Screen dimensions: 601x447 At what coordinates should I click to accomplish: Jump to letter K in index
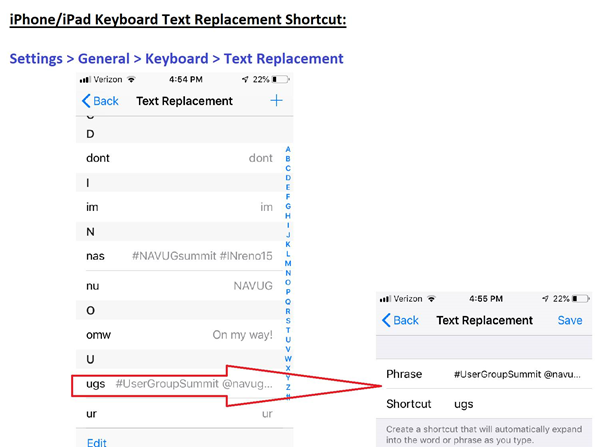pyautogui.click(x=288, y=244)
